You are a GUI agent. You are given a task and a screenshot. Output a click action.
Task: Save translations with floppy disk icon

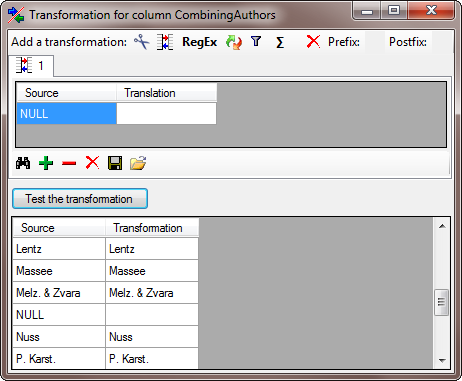point(115,163)
